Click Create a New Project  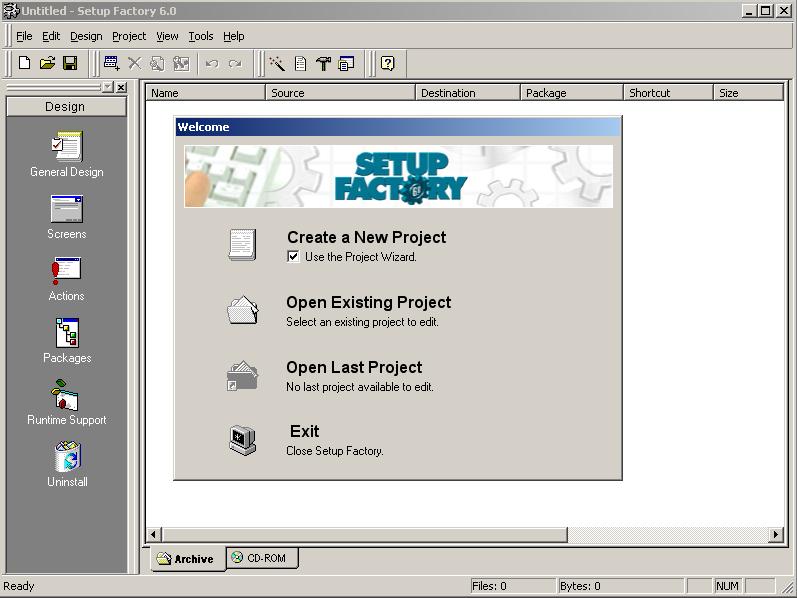click(366, 237)
